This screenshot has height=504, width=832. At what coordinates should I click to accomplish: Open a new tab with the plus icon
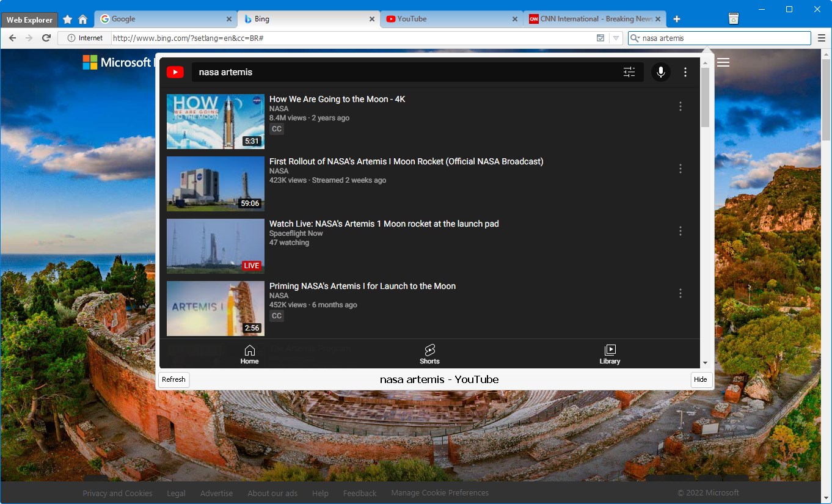click(677, 19)
